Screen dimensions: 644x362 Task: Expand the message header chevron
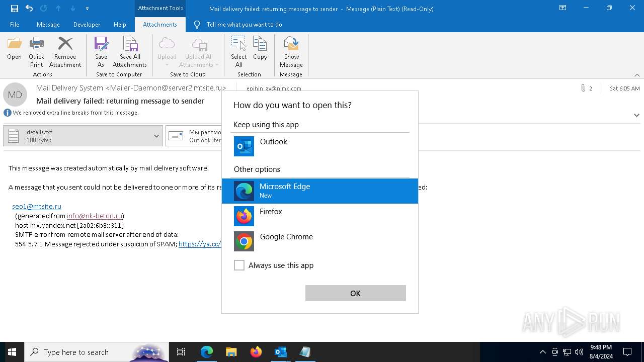636,115
